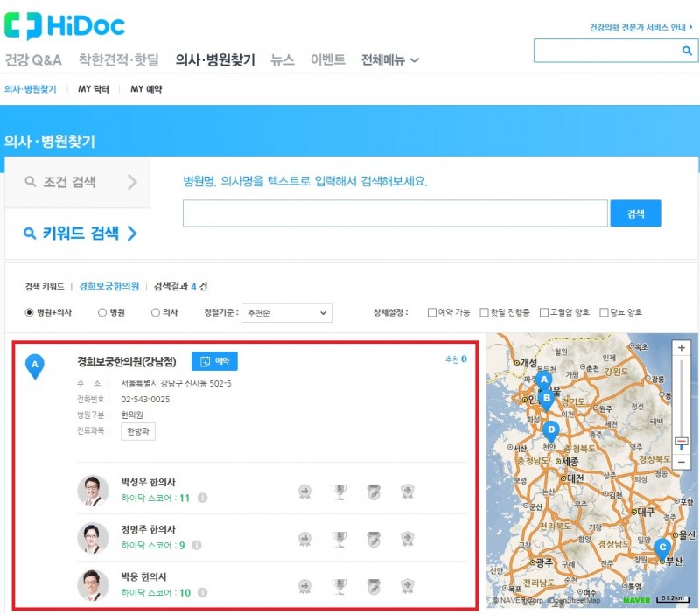The height and width of the screenshot is (614, 700).
Task: Click the magnifier icon in top search box
Action: coord(687,51)
